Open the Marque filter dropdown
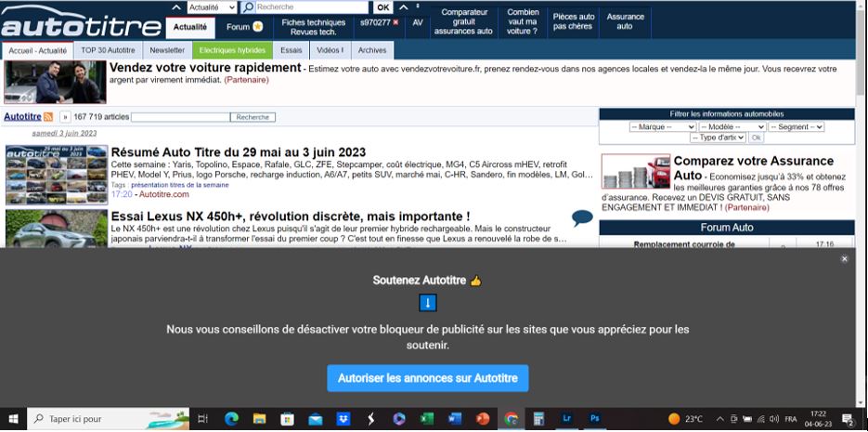Screen dimensions: 868x432 coord(663,127)
